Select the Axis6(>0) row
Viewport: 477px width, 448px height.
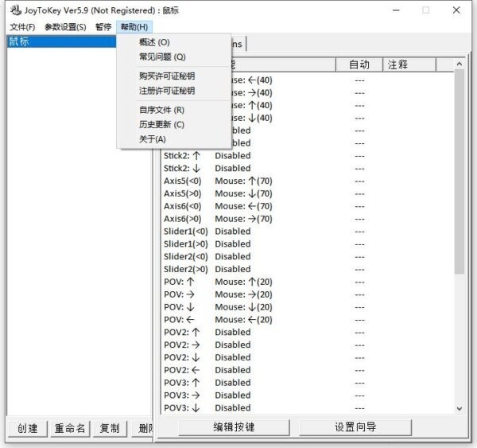tap(307, 219)
